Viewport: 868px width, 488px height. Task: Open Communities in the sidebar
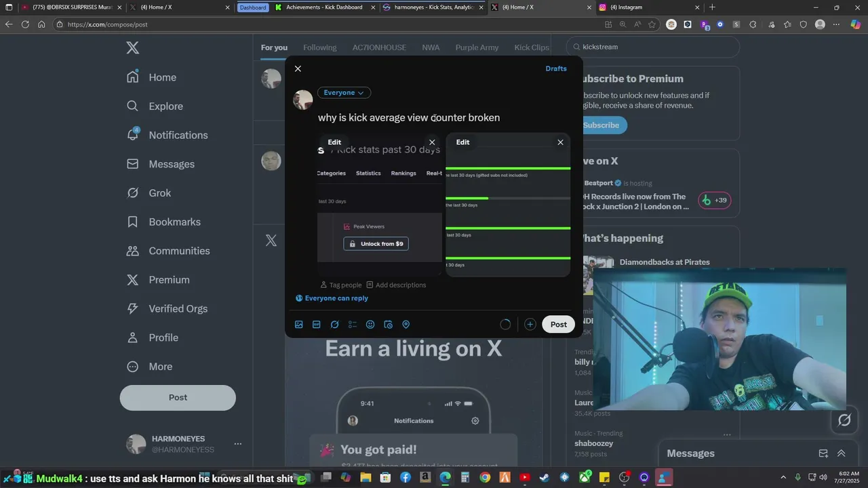coord(168,251)
